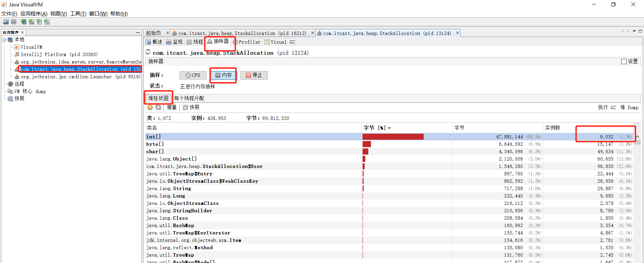Select jps.cmdline.Launcher (pid 9516)

pos(80,77)
